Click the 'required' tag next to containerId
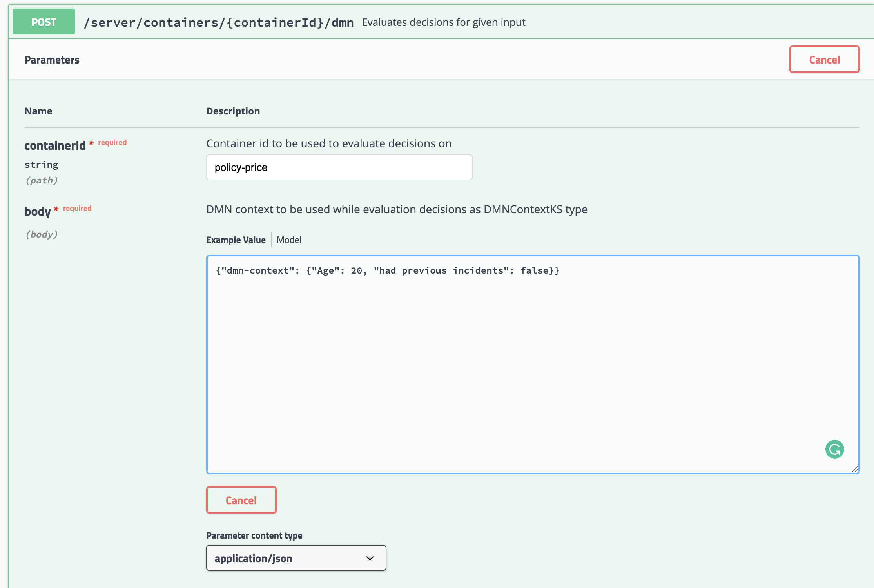Screen dimensions: 874x588 pos(112,142)
